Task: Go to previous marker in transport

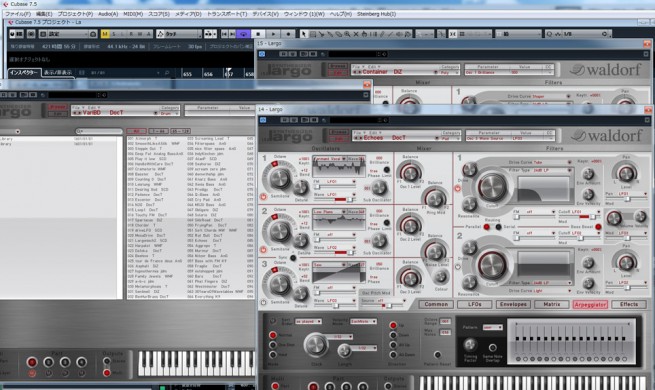Action: click(225, 34)
